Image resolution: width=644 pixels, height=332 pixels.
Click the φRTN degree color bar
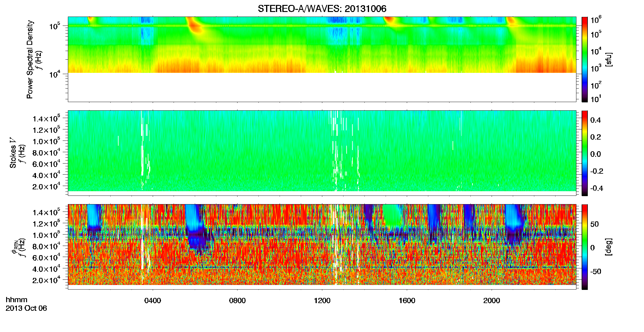[x=585, y=247]
